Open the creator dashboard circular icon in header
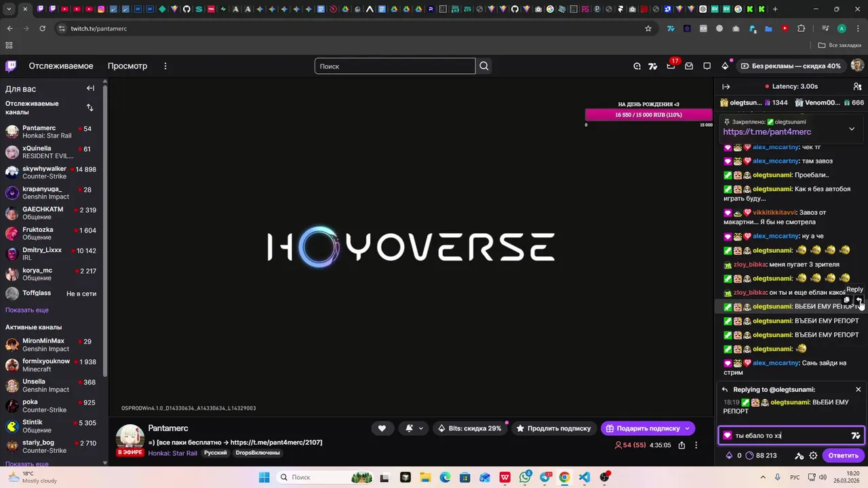Image resolution: width=868 pixels, height=488 pixels. coord(637,66)
